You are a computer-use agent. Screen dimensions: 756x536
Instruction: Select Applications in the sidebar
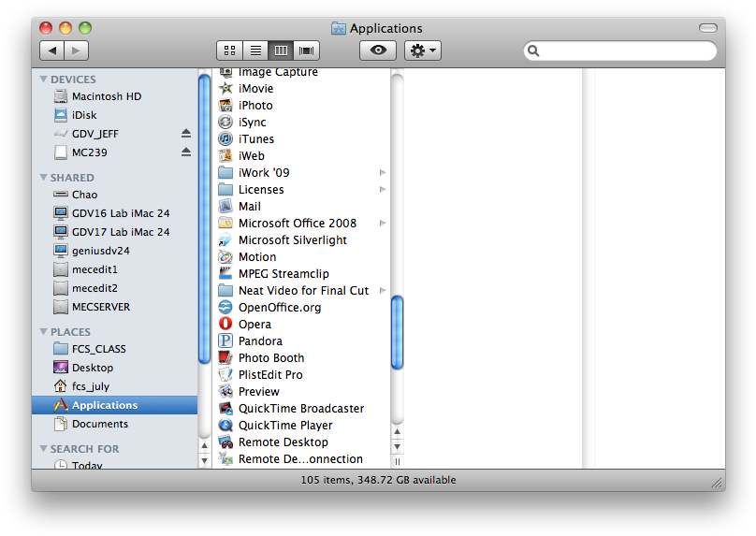115,405
